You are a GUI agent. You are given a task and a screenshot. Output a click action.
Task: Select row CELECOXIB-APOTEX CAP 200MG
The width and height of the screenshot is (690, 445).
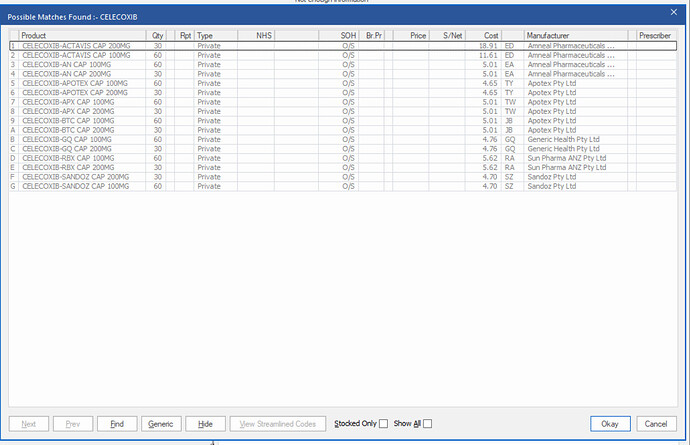pos(343,92)
